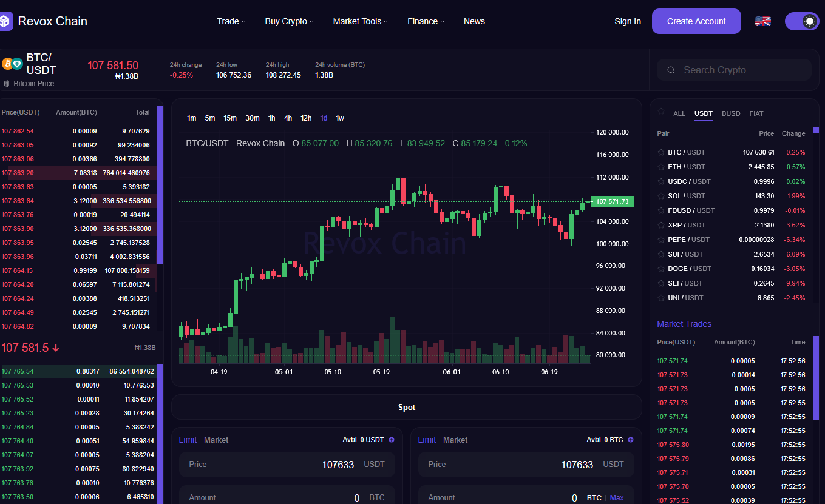The image size is (825, 504).
Task: Favorite the PEPE / USDT pair star
Action: (x=661, y=240)
